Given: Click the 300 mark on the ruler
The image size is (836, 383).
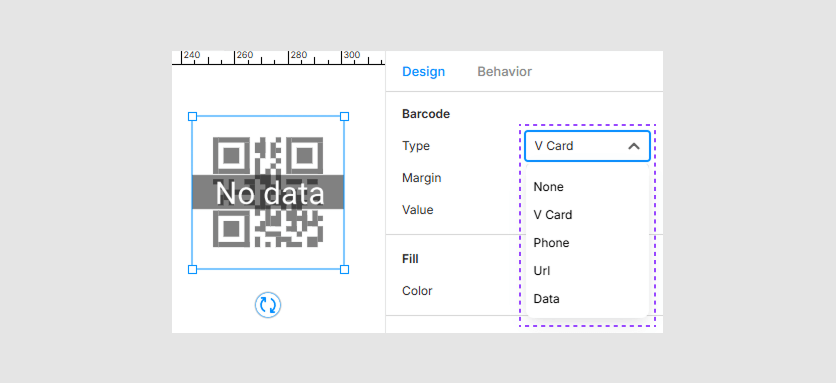Looking at the screenshot, I should pos(352,55).
